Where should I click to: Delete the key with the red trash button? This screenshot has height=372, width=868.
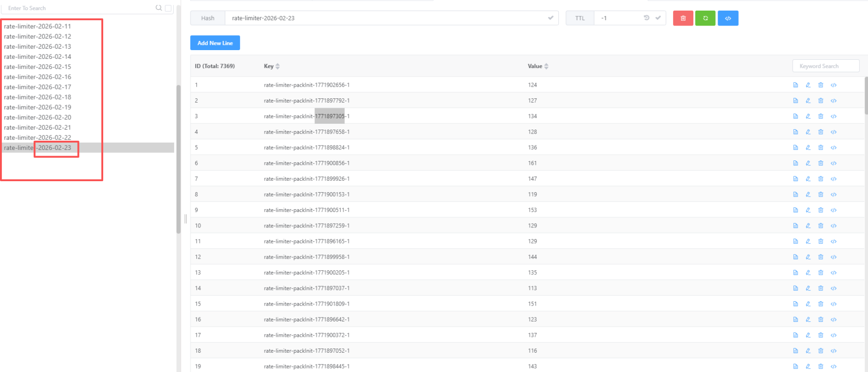tap(683, 18)
